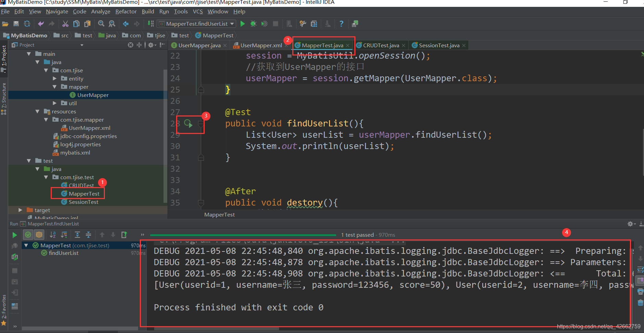This screenshot has width=644, height=333.
Task: Expand the entity package
Action: click(x=54, y=78)
